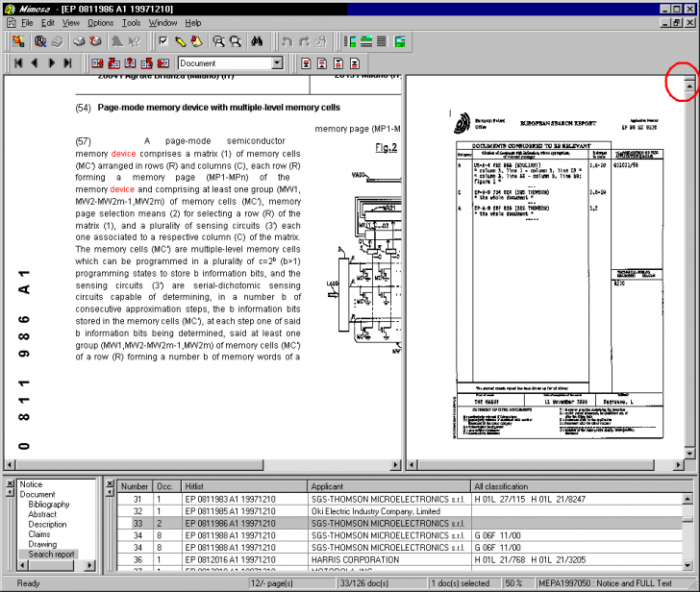Click the Applicant column header

388,486
